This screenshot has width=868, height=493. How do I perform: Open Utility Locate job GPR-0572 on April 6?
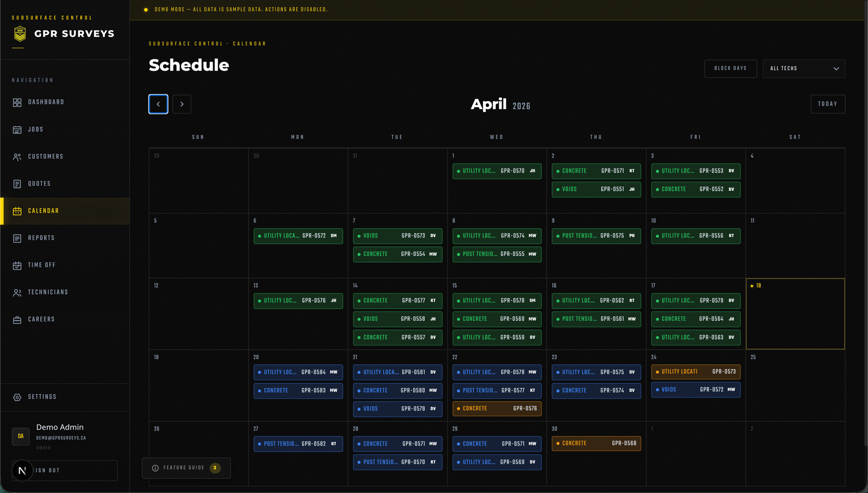click(x=298, y=236)
